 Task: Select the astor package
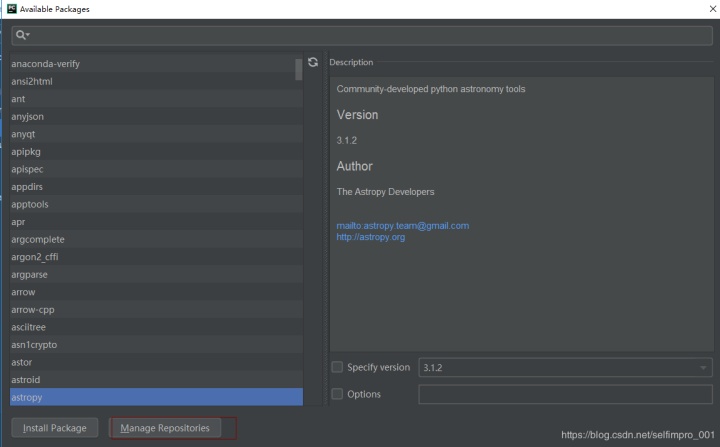(156, 362)
